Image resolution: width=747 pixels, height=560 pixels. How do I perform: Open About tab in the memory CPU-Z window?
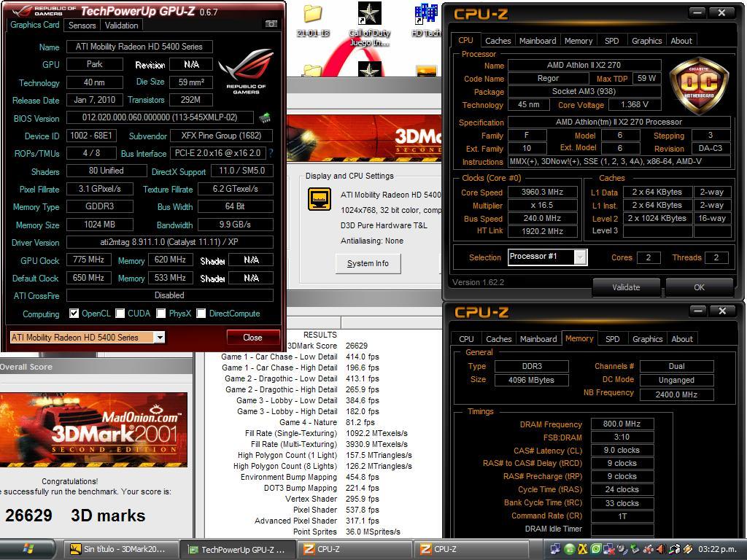[x=682, y=339]
